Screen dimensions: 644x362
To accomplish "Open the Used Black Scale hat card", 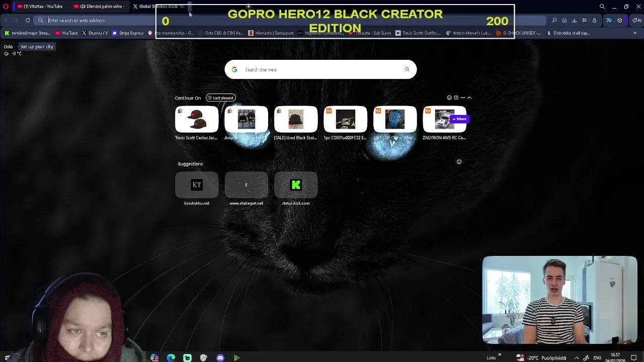I will click(296, 123).
